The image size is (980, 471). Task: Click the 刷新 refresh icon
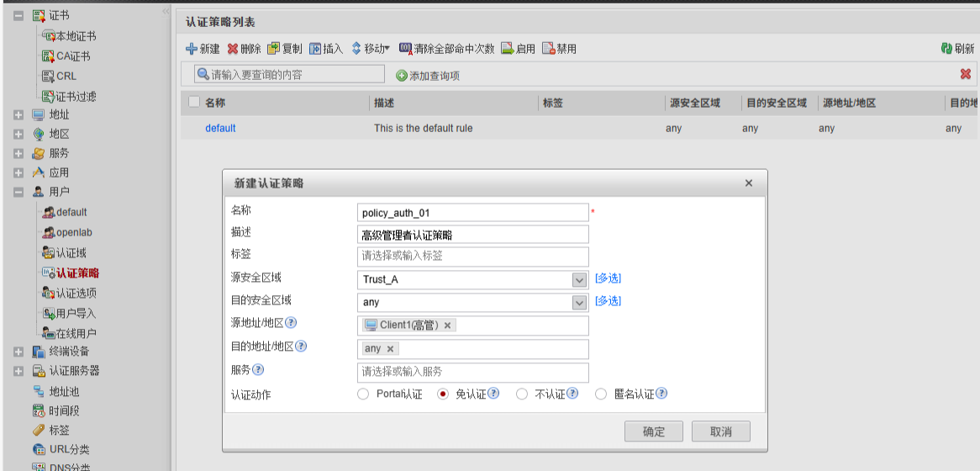click(x=947, y=49)
